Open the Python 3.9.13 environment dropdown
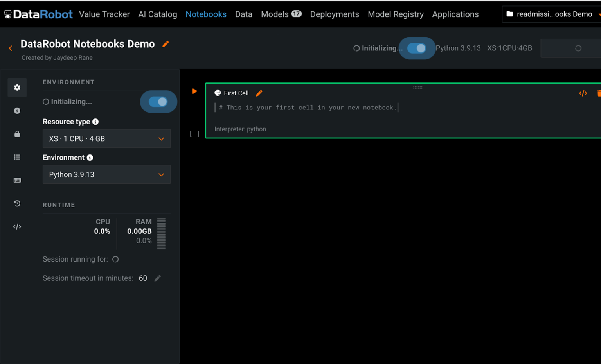 [x=106, y=174]
